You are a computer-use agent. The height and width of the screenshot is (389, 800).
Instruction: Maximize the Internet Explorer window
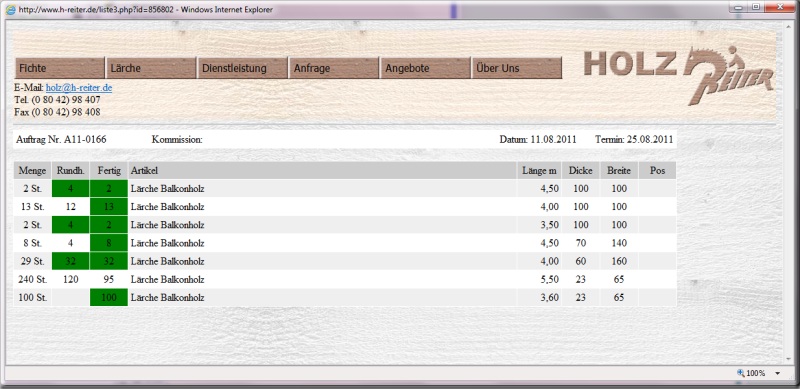tap(756, 7)
